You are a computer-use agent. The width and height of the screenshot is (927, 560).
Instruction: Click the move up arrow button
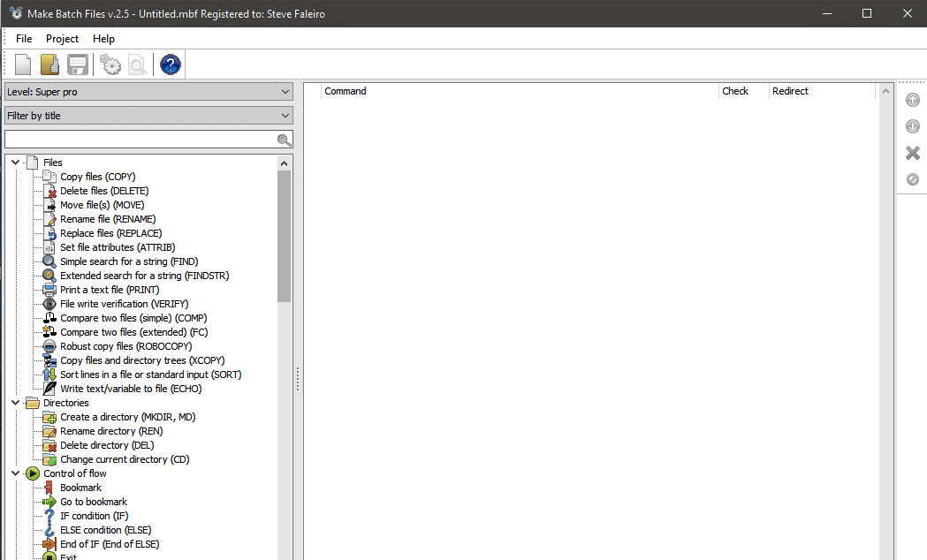pos(913,100)
